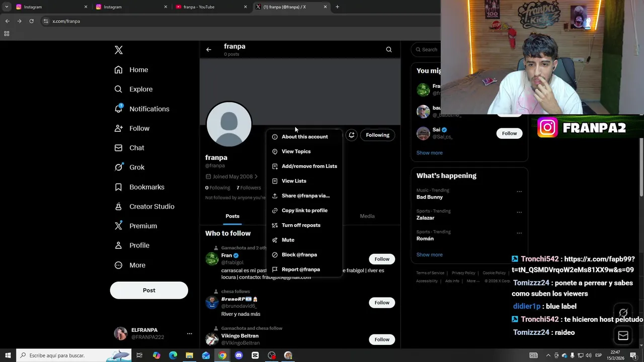The width and height of the screenshot is (644, 362).
Task: Open Grok in the sidebar
Action: click(129, 167)
